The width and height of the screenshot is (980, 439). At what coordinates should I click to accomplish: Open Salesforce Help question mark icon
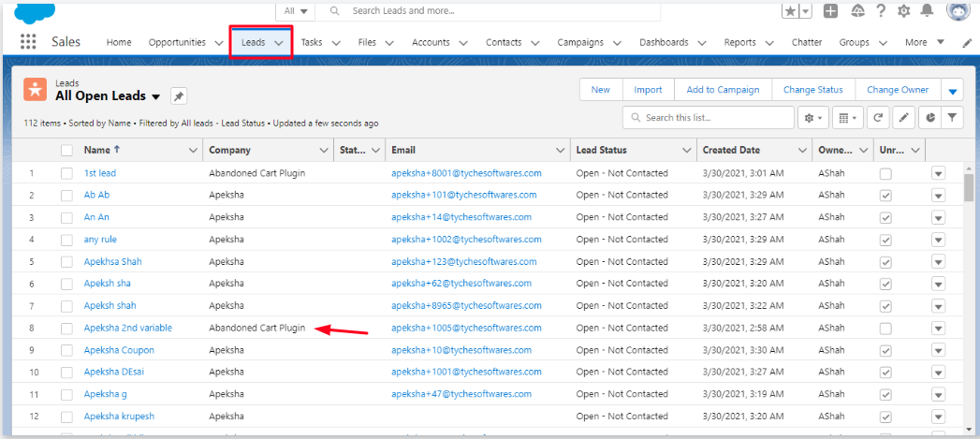[x=881, y=11]
